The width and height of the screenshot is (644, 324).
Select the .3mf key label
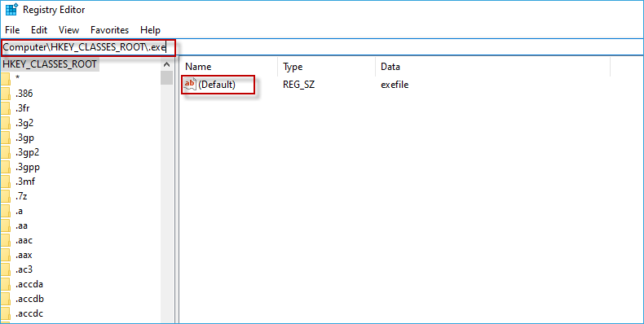click(x=24, y=182)
